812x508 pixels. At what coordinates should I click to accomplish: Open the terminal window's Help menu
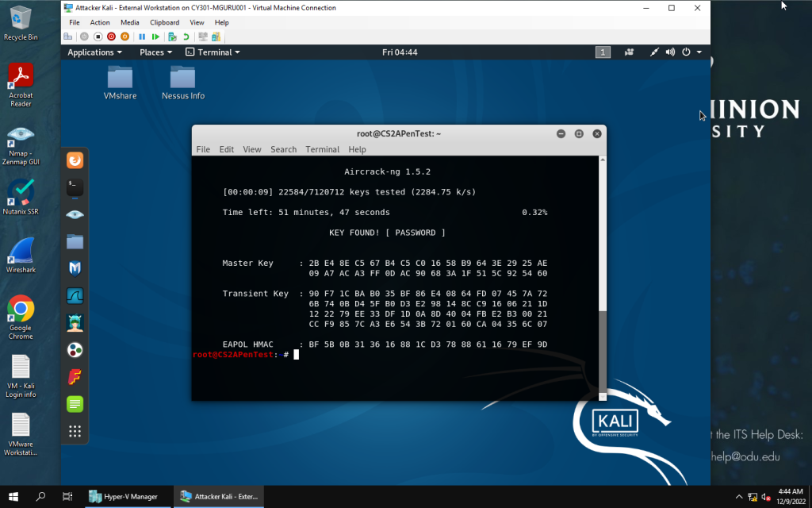(x=358, y=149)
